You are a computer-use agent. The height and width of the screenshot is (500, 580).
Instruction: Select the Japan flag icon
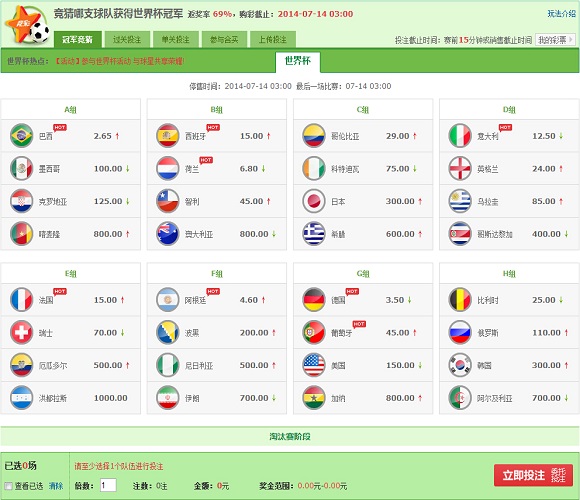(x=314, y=201)
